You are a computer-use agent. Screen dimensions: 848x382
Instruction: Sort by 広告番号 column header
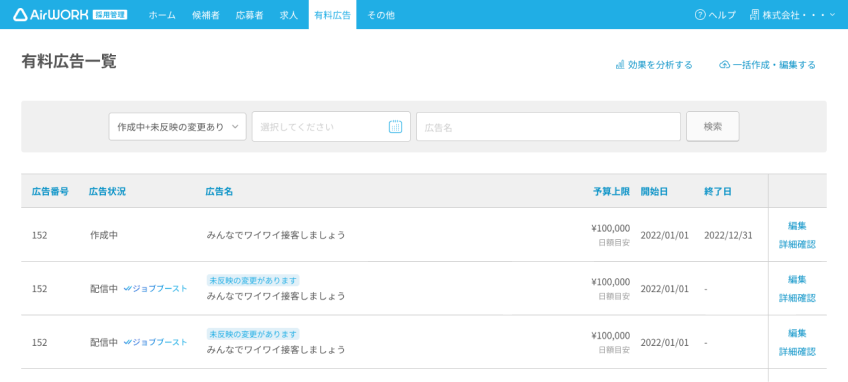(50, 191)
